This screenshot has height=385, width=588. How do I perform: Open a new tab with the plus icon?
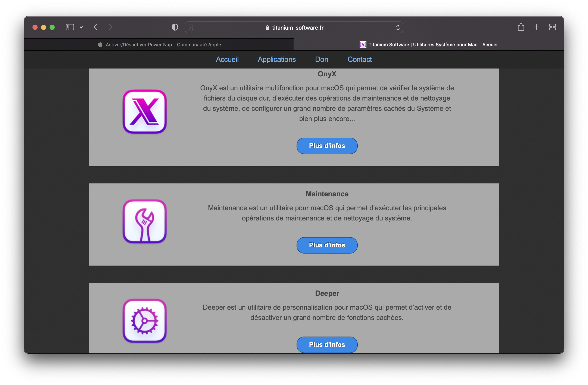[x=536, y=27]
